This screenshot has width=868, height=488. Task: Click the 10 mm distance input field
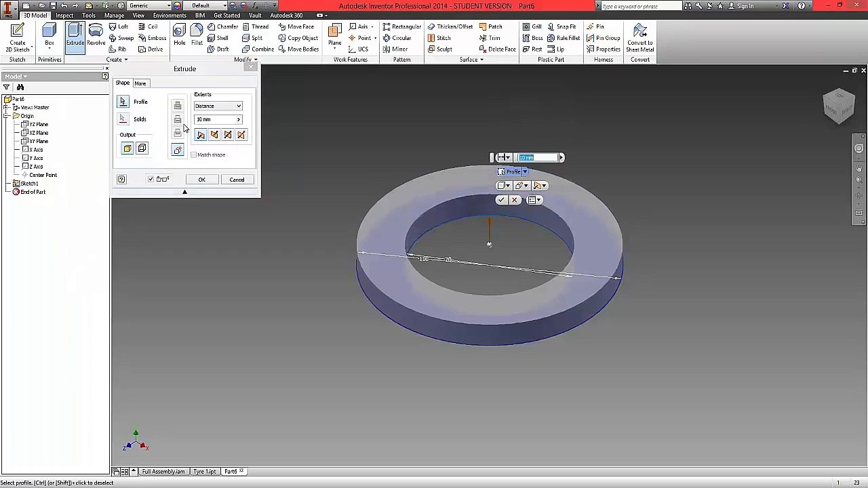coord(214,120)
